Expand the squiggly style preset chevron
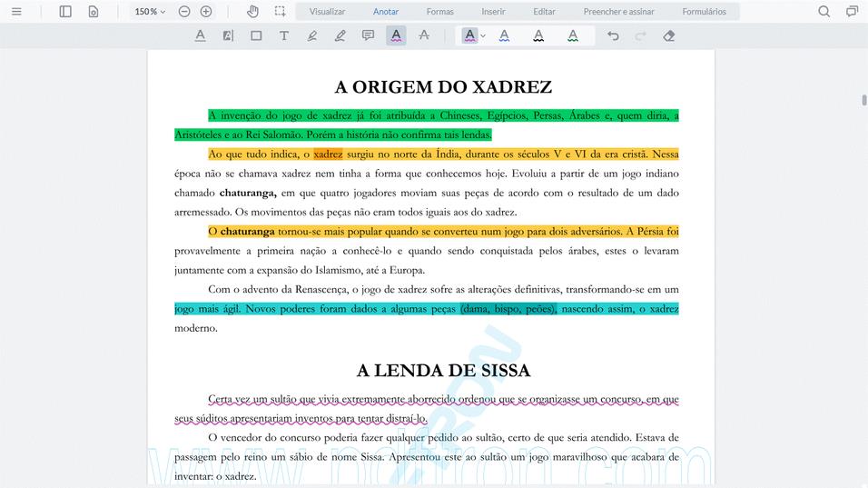 click(483, 36)
